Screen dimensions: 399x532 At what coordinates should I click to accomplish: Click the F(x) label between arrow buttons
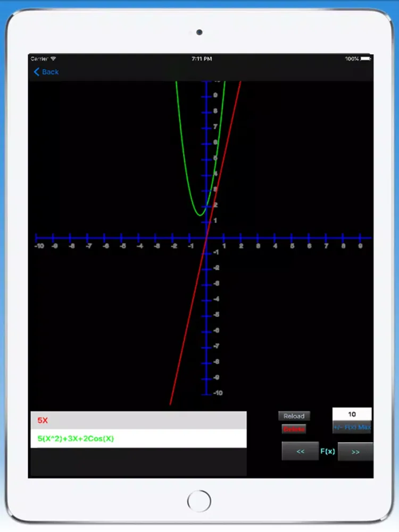pos(328,451)
